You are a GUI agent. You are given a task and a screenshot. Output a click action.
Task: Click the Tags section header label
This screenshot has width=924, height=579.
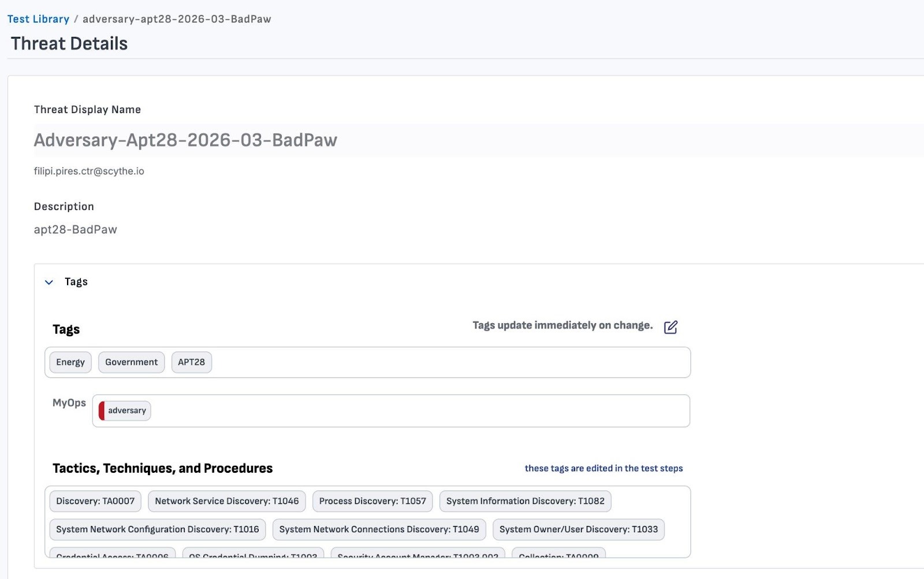point(76,282)
